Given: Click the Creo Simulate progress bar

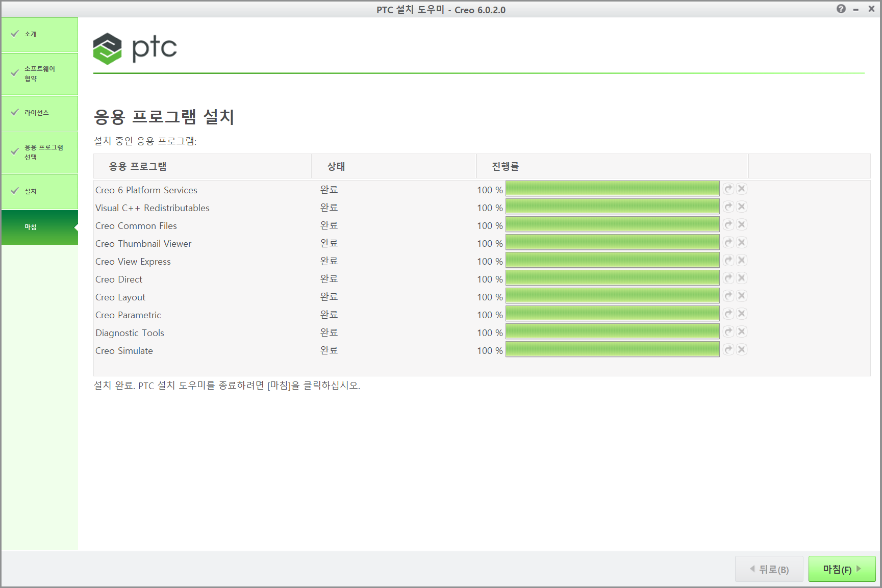Looking at the screenshot, I should click(612, 349).
